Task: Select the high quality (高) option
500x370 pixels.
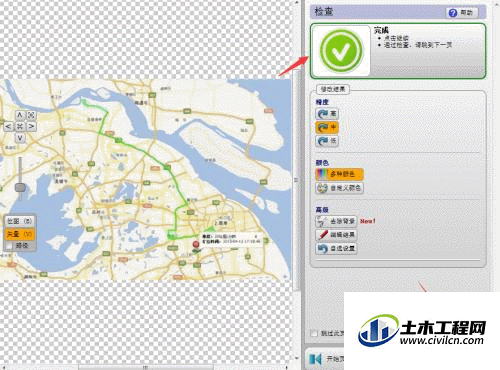Action: [x=327, y=114]
